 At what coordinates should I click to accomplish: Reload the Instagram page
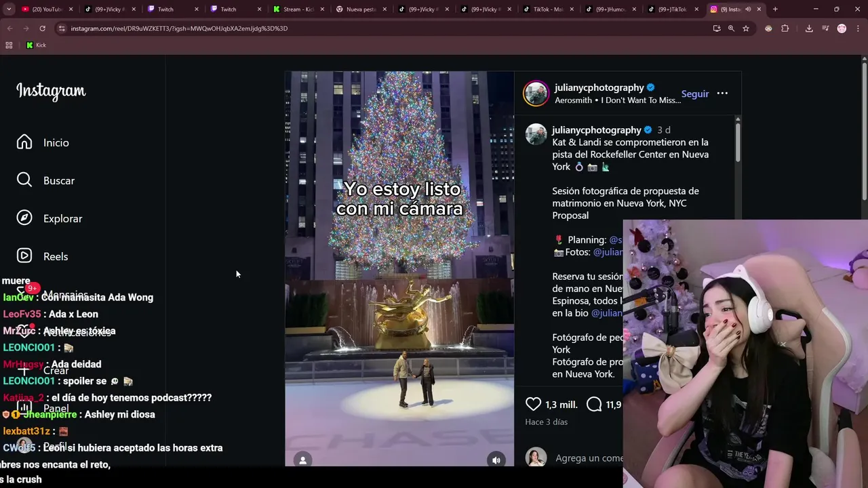(42, 28)
